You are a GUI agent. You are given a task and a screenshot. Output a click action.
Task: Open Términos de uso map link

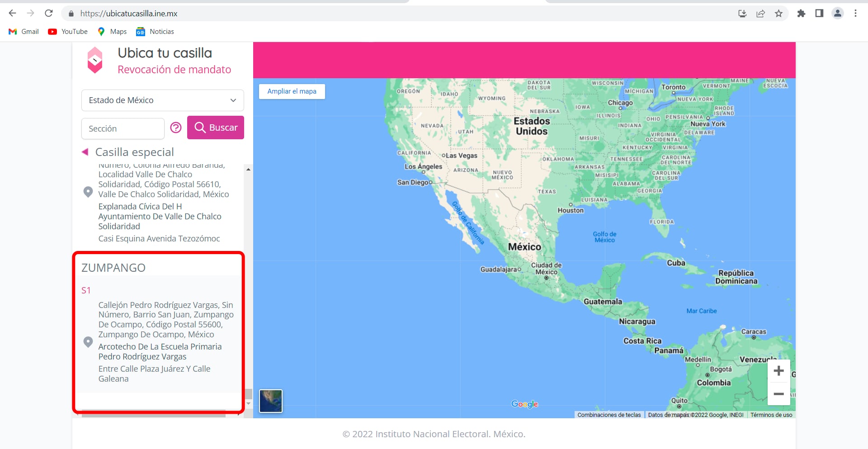click(771, 415)
